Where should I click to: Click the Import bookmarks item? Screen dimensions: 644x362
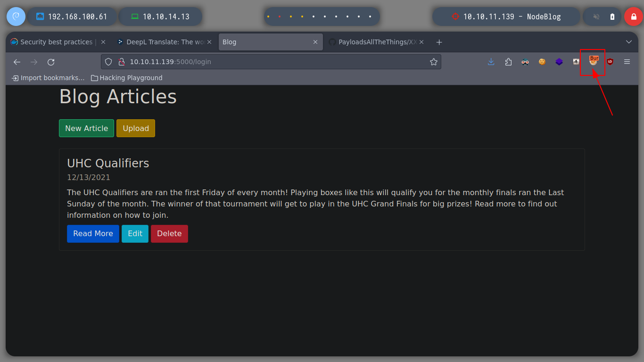coord(48,78)
